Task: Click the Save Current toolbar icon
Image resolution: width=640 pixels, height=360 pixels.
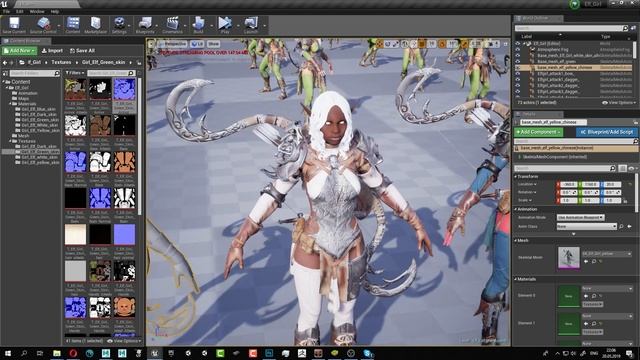Action: click(x=14, y=25)
